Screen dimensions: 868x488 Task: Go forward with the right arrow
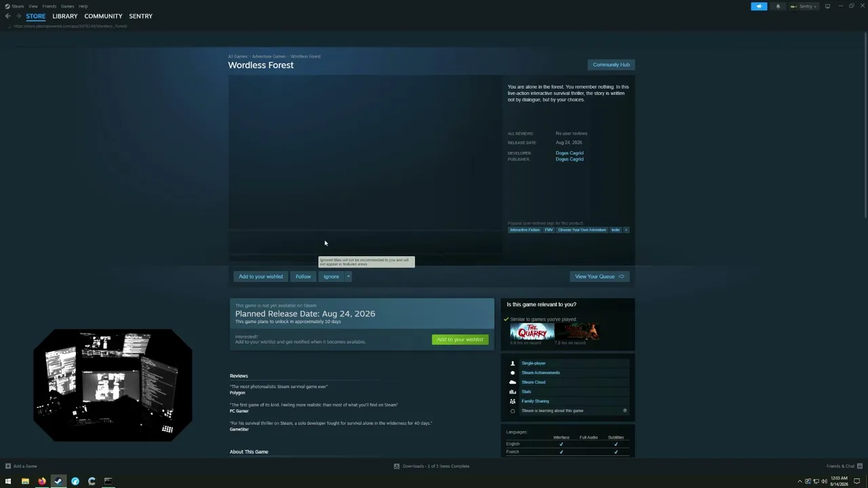pyautogui.click(x=18, y=16)
